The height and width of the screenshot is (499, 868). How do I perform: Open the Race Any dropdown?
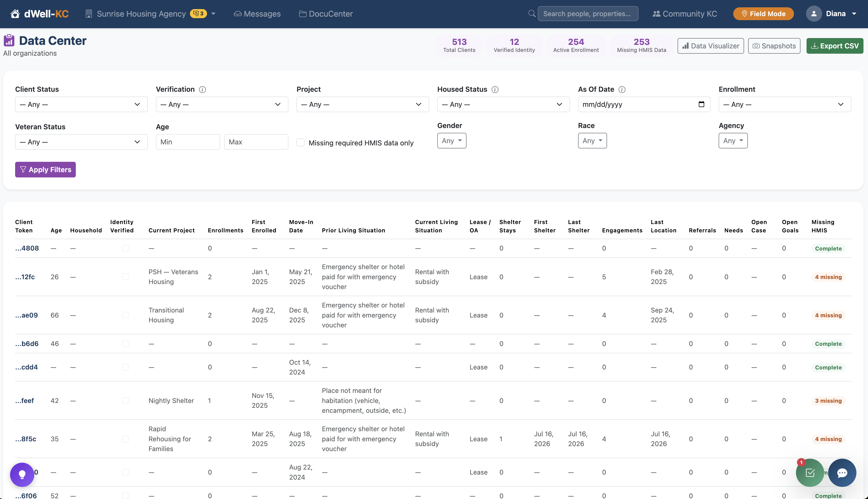point(592,141)
